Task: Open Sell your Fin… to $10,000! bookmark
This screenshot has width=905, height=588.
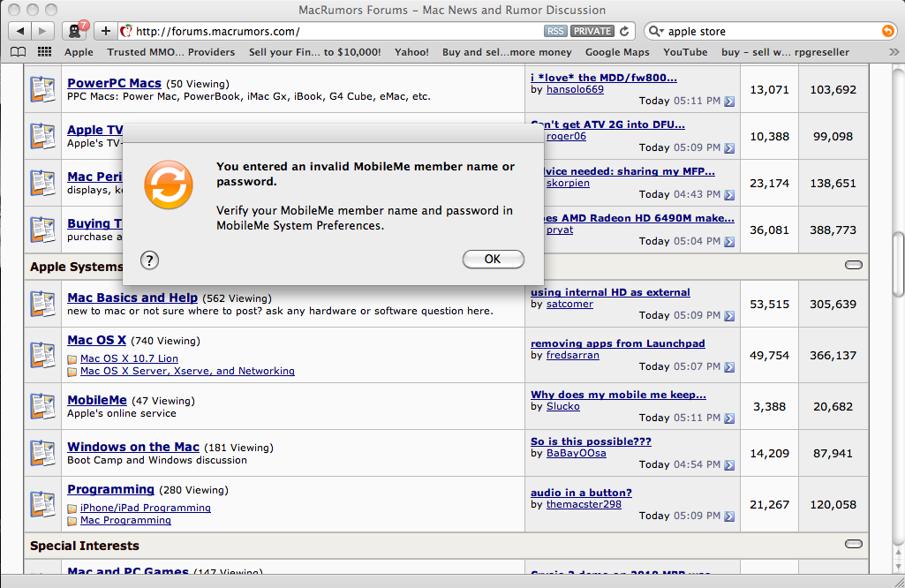Action: tap(314, 52)
